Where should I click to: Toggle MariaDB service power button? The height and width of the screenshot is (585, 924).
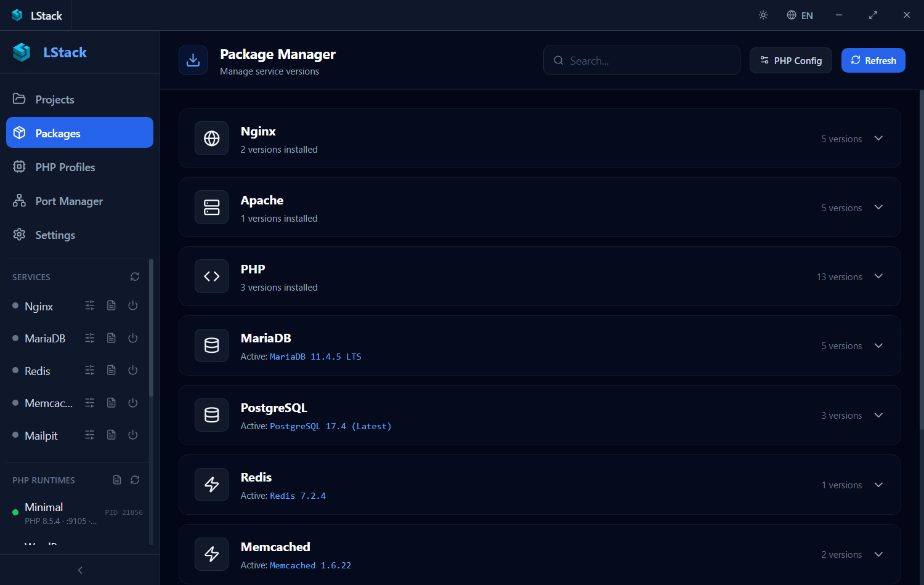coord(132,338)
